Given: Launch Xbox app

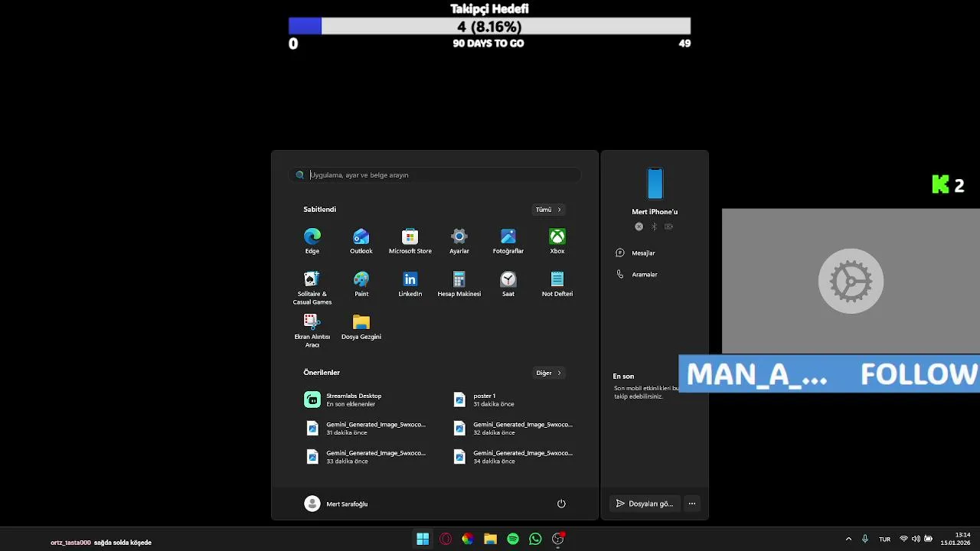Looking at the screenshot, I should pyautogui.click(x=557, y=241).
